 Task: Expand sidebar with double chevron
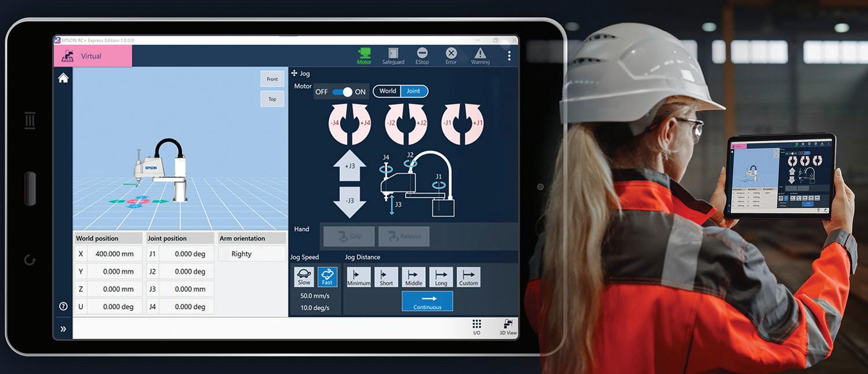click(63, 329)
